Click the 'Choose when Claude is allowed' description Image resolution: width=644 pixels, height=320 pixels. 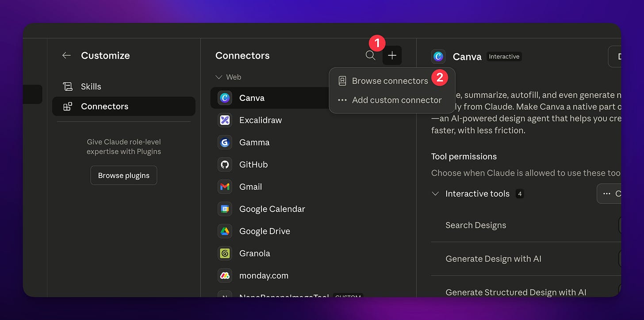click(x=526, y=173)
